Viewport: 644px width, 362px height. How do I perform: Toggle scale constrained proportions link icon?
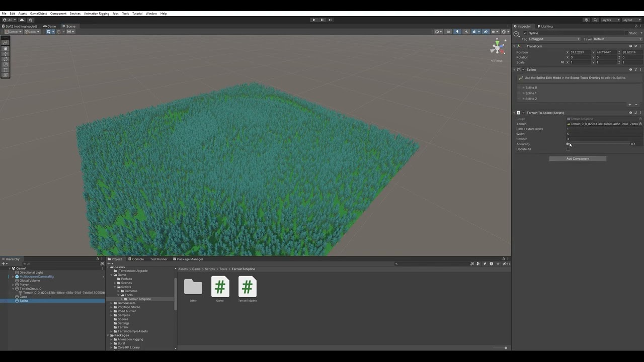(562, 62)
